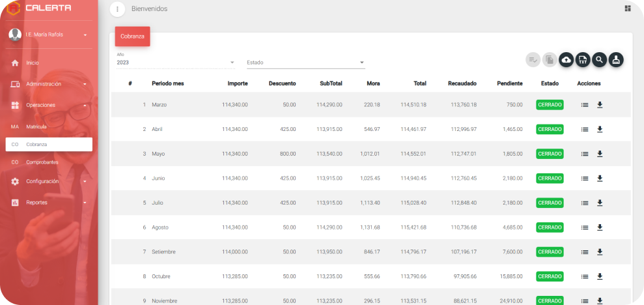Screen dimensions: 644x305
Task: Click the grid dashboard icon at top right
Action: coord(627,8)
